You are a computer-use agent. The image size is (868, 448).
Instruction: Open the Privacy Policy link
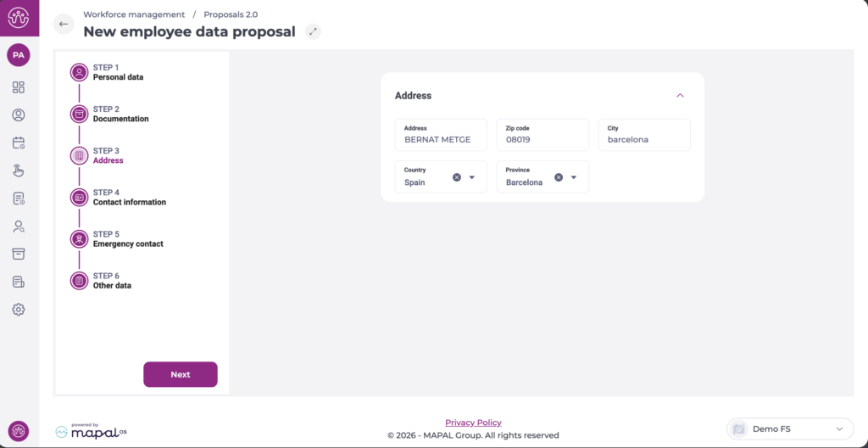[x=473, y=423]
